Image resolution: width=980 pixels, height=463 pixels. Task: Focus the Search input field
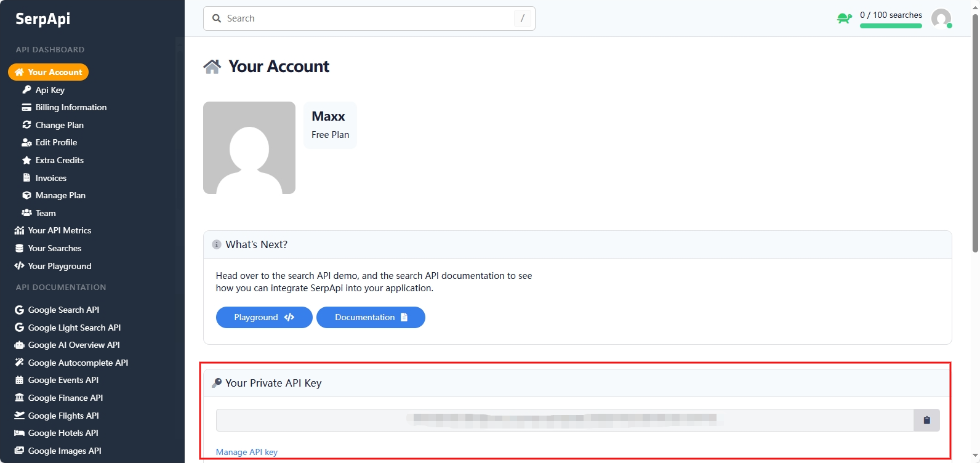369,18
